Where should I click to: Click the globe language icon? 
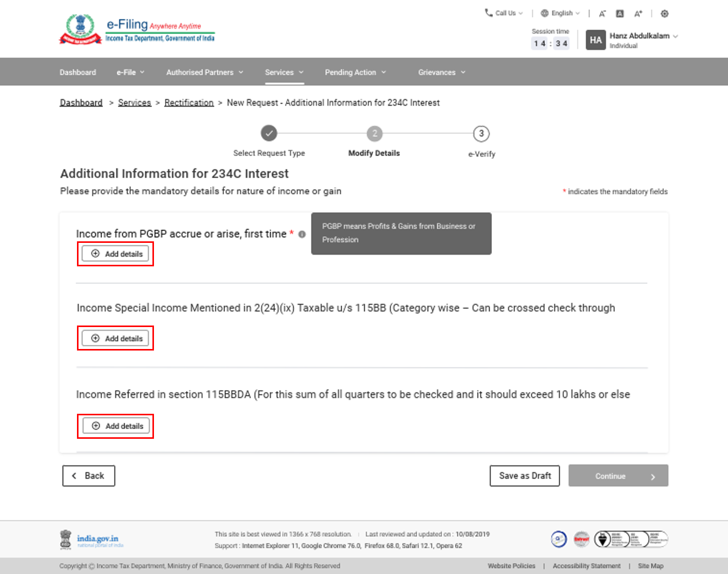pos(544,13)
